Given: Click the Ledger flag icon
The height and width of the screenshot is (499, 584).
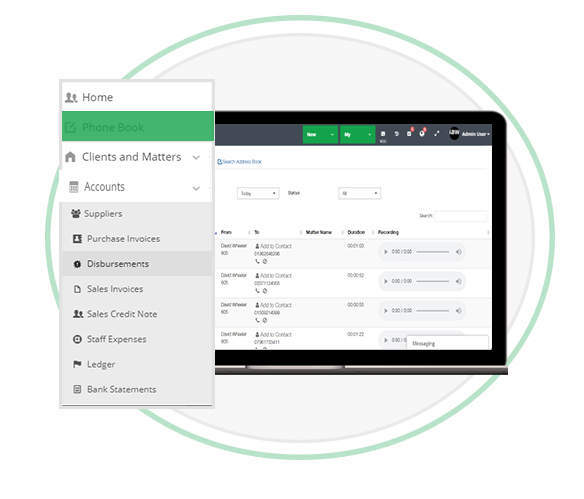Looking at the screenshot, I should point(77,364).
